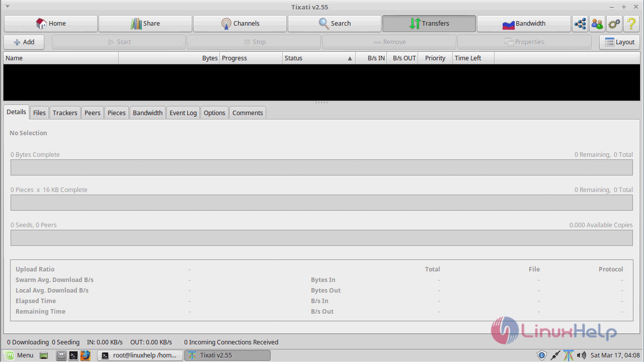The height and width of the screenshot is (362, 644).
Task: Sort transfers by Status column
Action: 319,58
